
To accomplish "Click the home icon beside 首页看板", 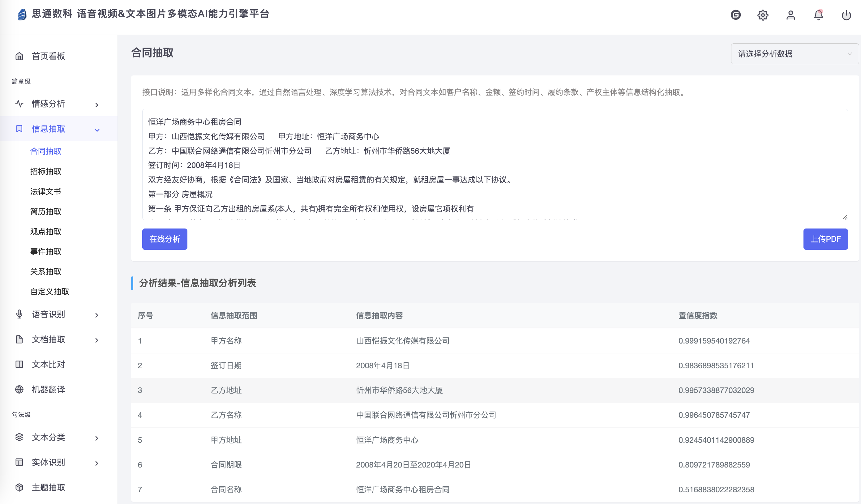I will (19, 56).
